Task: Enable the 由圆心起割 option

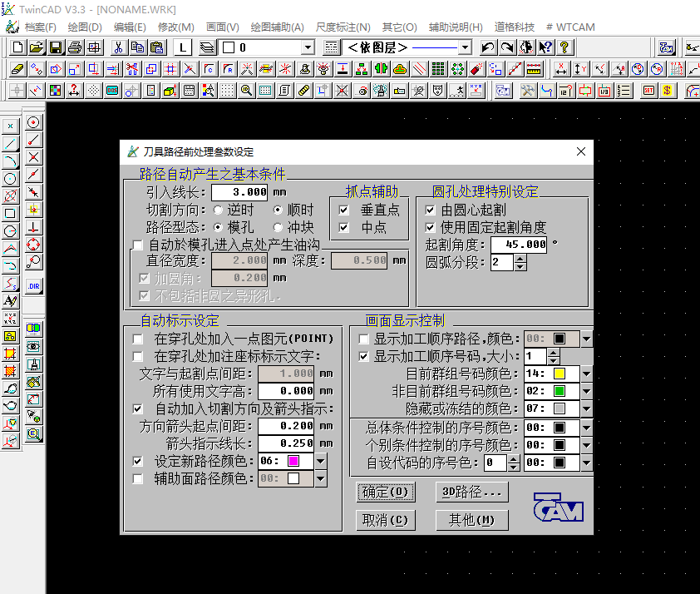Action: tap(429, 210)
